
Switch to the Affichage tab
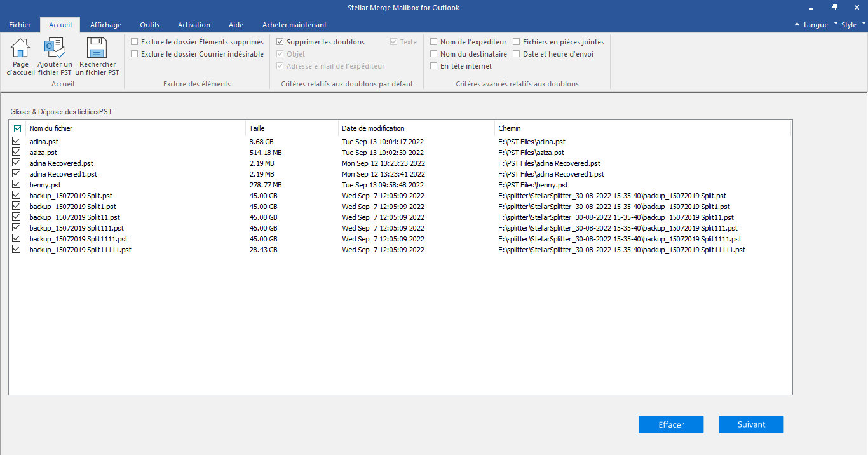pyautogui.click(x=105, y=25)
